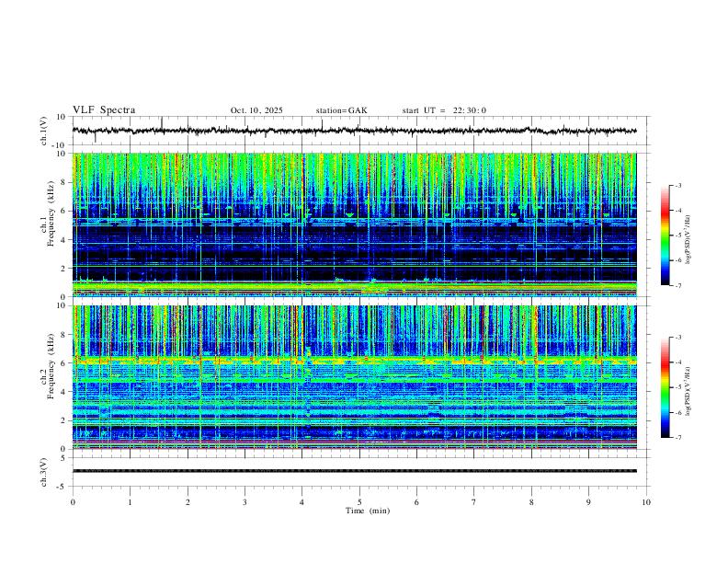Image resolution: width=728 pixels, height=563 pixels.
Task: Click the ch.1 frequency tick label "4"
Action: pyautogui.click(x=64, y=240)
